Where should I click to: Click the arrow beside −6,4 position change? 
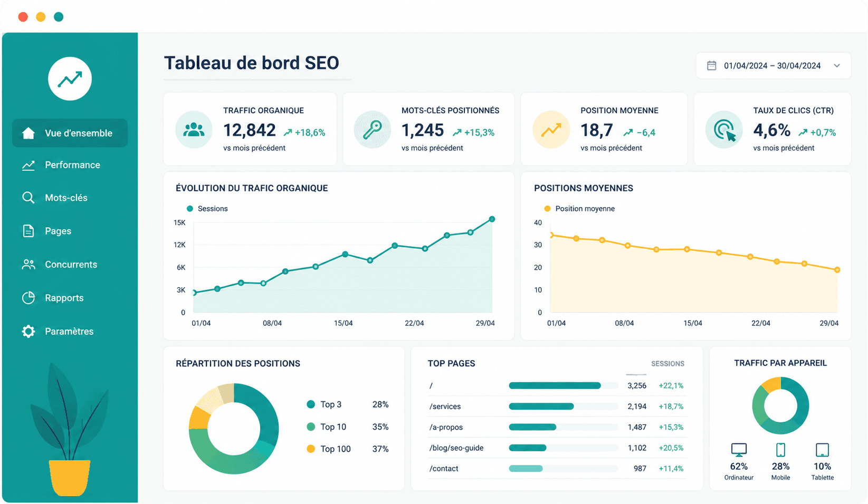coord(628,132)
